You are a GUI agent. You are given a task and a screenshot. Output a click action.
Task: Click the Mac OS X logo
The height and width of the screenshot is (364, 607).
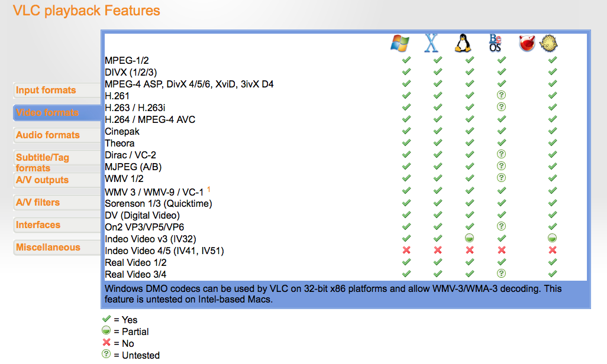[431, 43]
